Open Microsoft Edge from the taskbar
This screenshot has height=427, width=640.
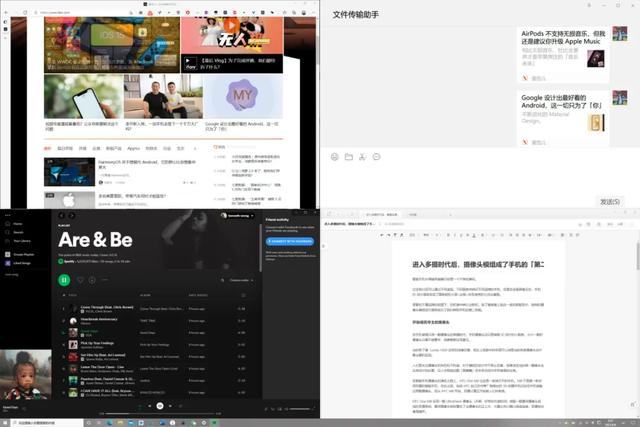(109, 423)
